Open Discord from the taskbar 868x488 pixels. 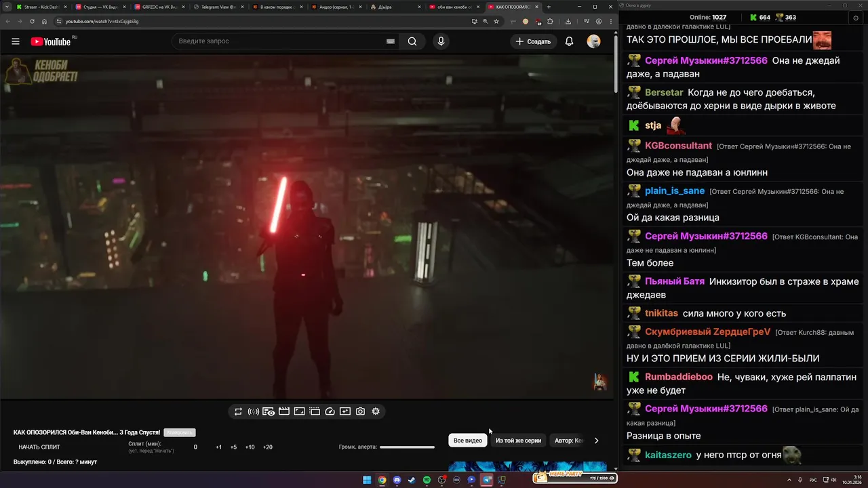click(397, 480)
